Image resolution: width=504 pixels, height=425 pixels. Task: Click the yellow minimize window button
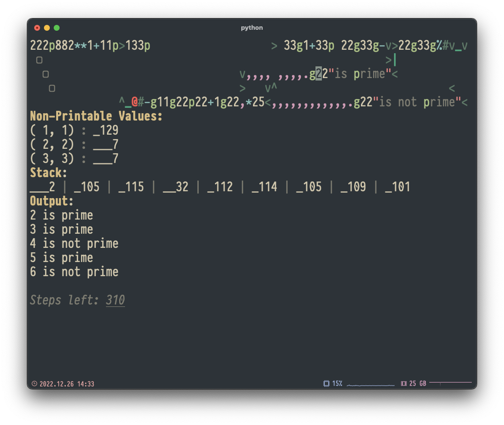click(x=47, y=28)
